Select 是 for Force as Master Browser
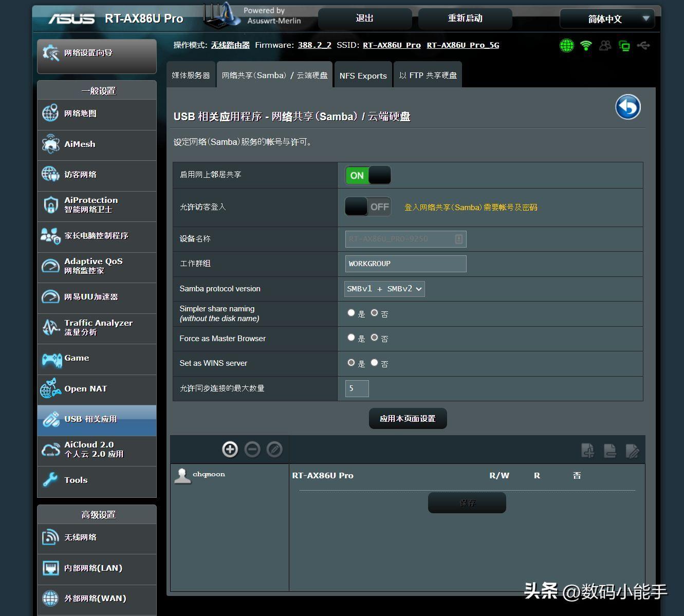Viewport: 684px width, 616px height. (x=351, y=337)
